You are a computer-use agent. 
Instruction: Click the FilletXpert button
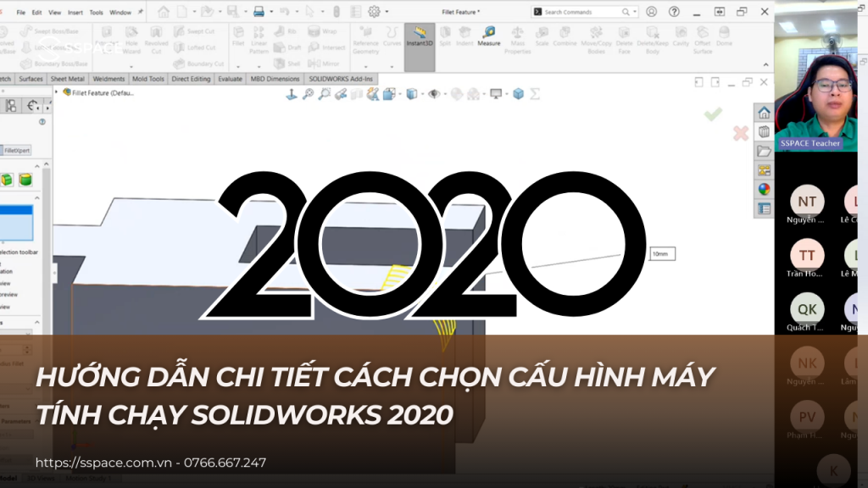pyautogui.click(x=16, y=151)
